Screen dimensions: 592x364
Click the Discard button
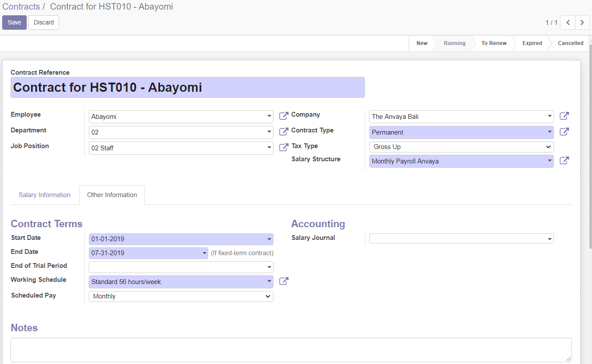pyautogui.click(x=44, y=23)
